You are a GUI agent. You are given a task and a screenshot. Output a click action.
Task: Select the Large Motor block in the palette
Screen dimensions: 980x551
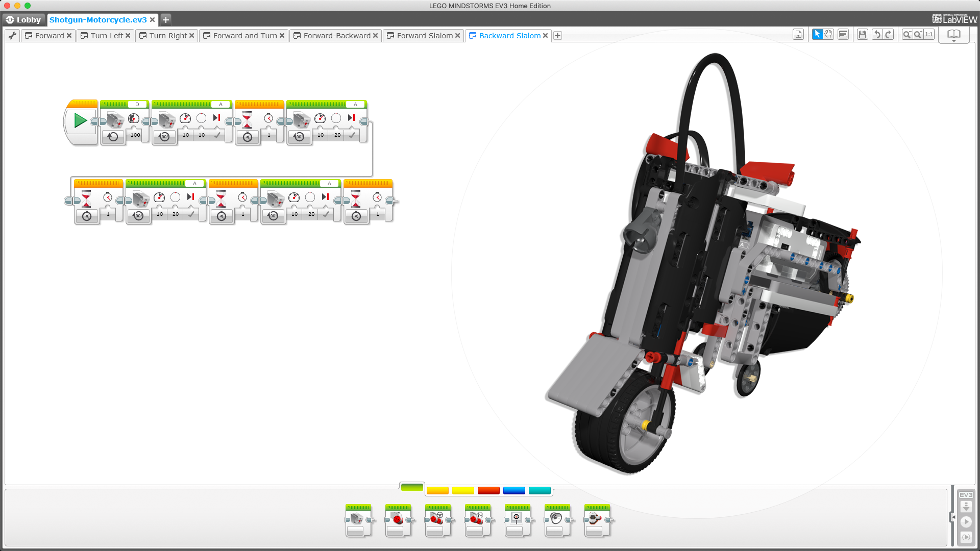tap(398, 520)
